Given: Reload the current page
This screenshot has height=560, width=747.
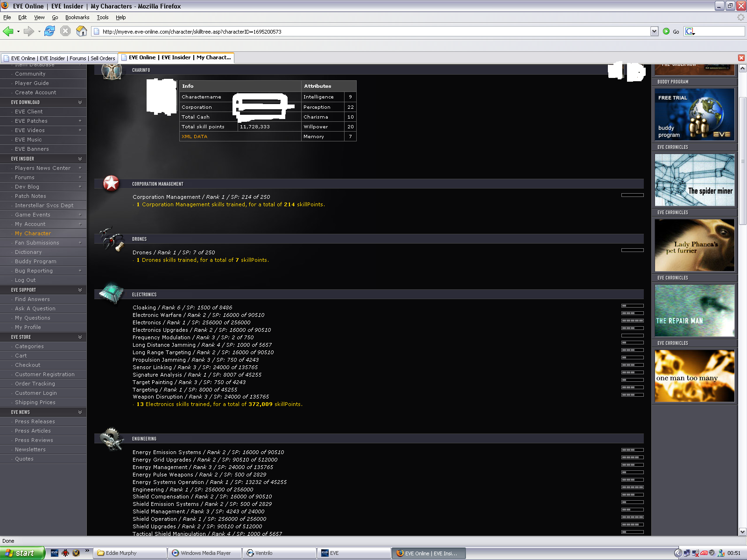Looking at the screenshot, I should (49, 31).
